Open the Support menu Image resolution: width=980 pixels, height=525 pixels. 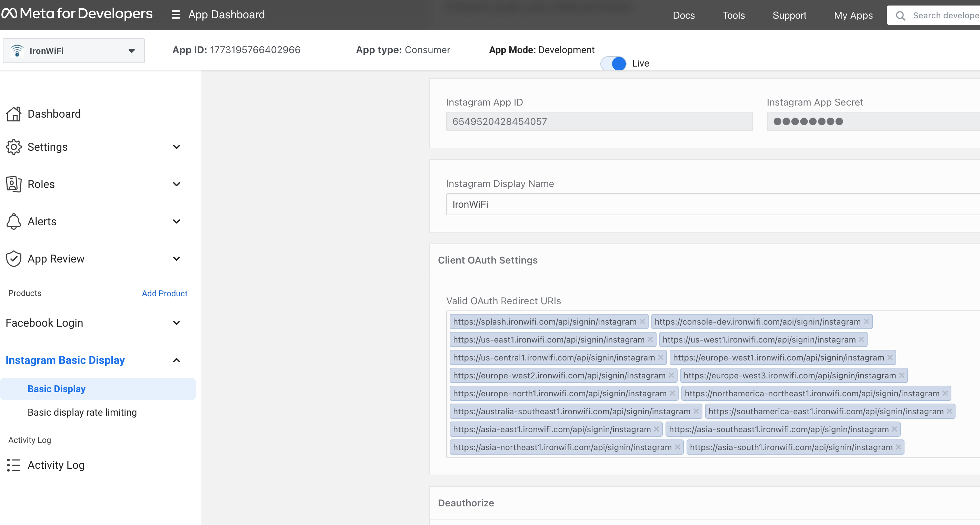tap(789, 15)
